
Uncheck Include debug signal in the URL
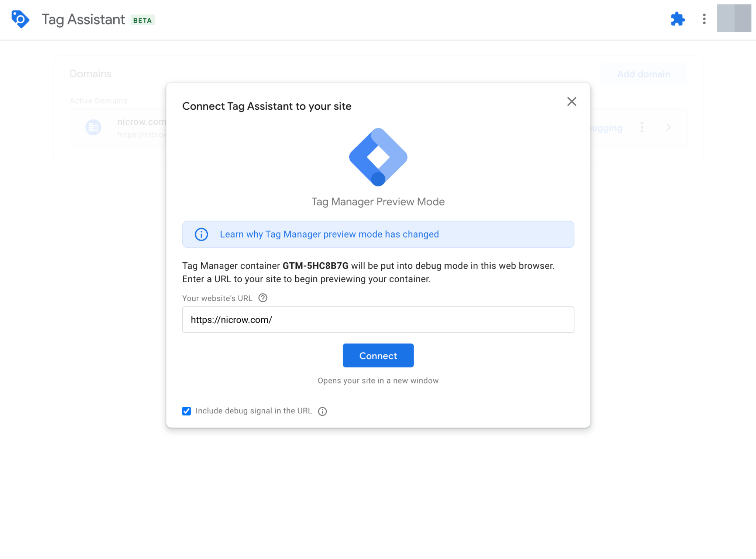(x=186, y=411)
